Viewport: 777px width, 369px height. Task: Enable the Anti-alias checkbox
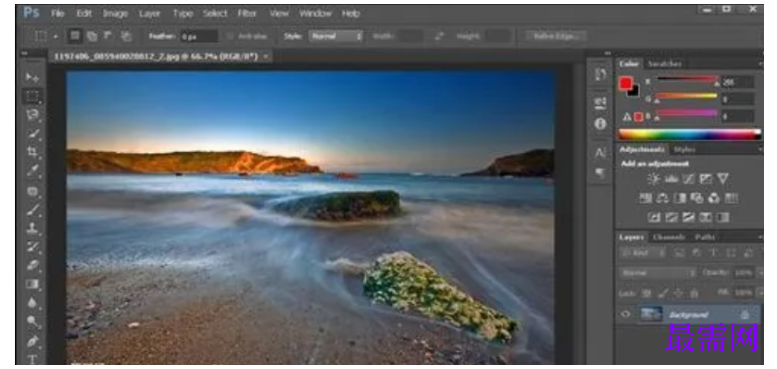click(x=229, y=36)
